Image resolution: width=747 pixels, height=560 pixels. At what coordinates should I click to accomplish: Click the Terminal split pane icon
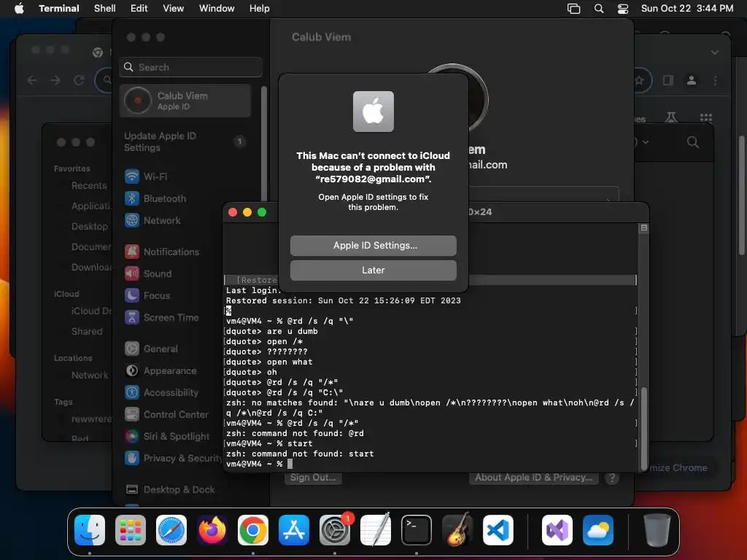[x=643, y=228]
